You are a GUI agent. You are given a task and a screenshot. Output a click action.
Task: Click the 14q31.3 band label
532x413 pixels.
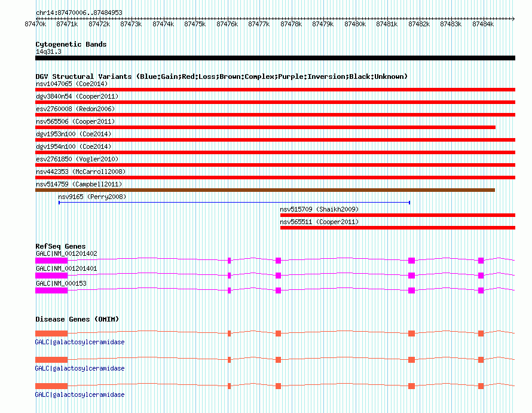48,51
